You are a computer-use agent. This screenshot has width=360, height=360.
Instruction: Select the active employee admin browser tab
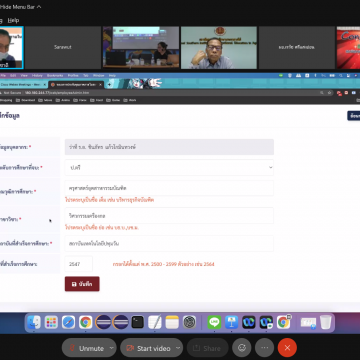(76, 85)
